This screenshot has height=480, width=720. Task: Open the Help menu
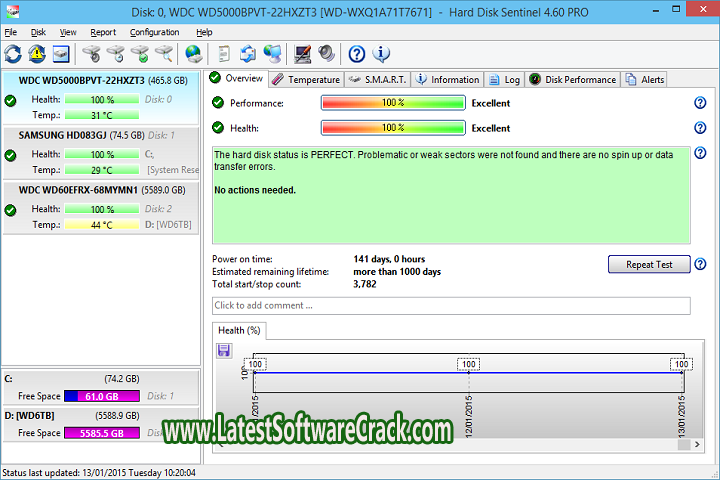click(204, 32)
